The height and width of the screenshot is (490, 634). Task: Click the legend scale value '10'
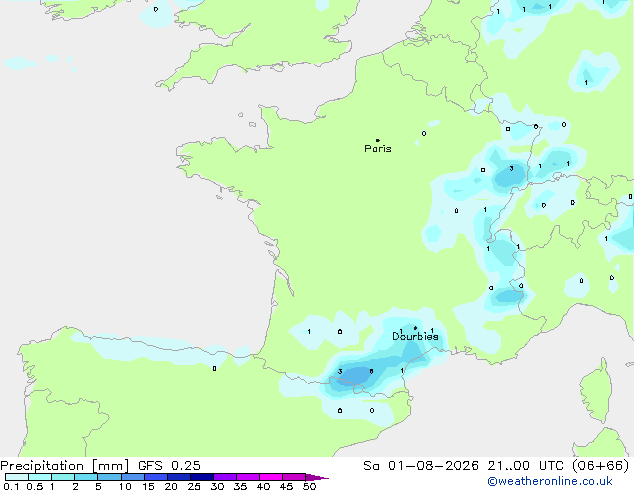(x=125, y=486)
